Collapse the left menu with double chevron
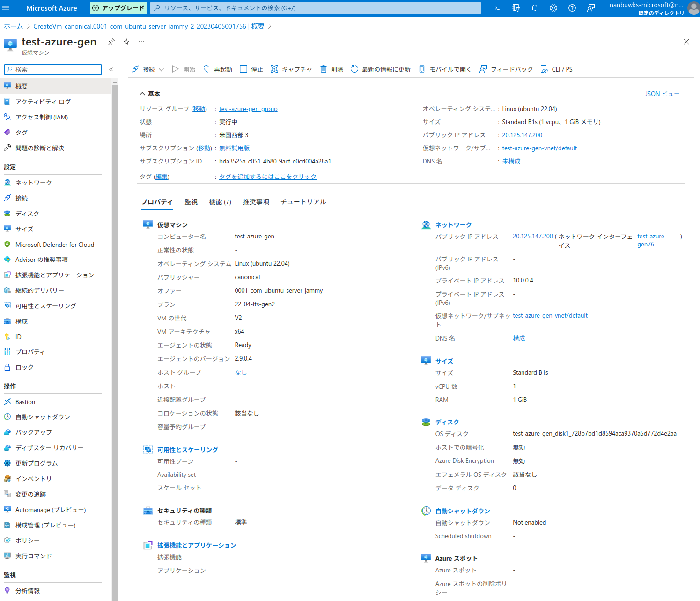The height and width of the screenshot is (601, 700). pos(111,69)
